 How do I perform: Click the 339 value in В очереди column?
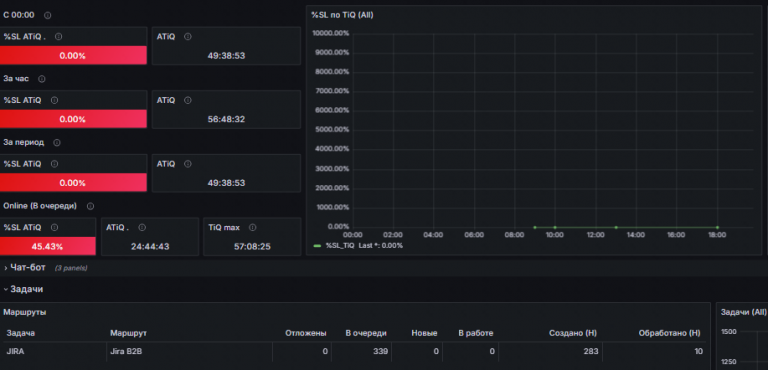point(380,351)
